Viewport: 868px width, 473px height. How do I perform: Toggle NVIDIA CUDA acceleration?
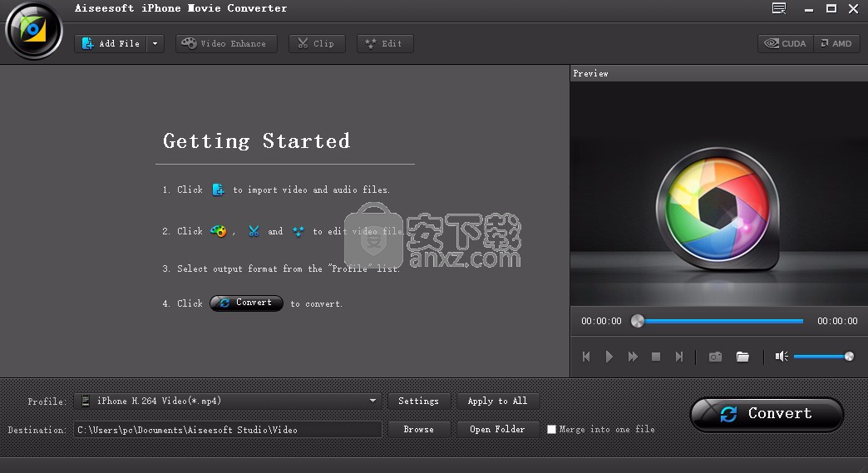point(786,44)
